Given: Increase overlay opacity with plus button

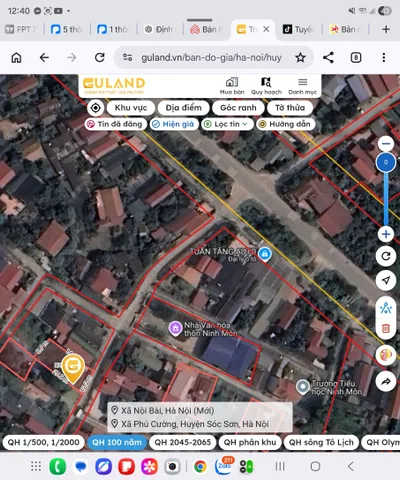Looking at the screenshot, I should tap(386, 234).
